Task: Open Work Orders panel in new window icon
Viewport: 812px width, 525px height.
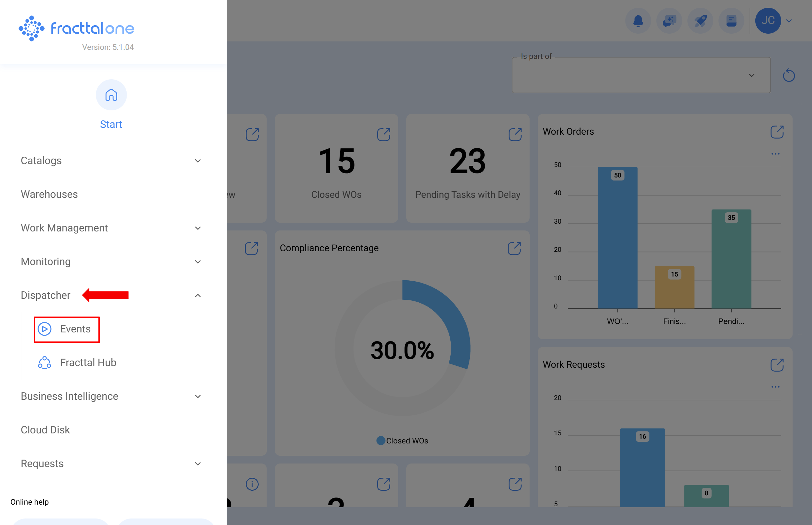Action: pos(776,132)
